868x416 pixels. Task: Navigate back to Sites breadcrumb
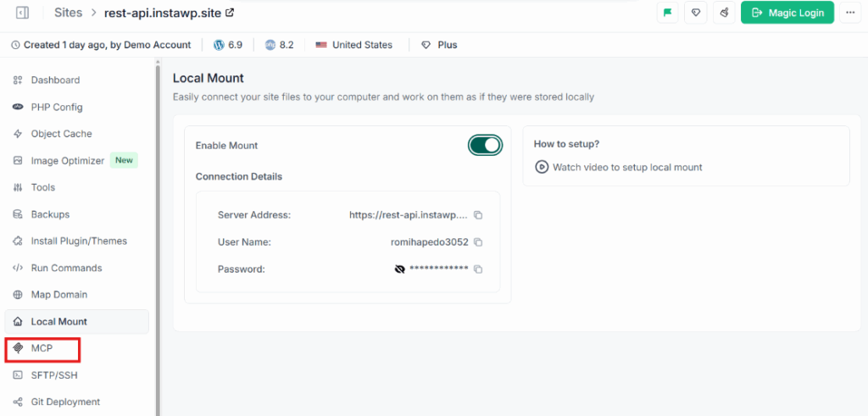tap(69, 13)
